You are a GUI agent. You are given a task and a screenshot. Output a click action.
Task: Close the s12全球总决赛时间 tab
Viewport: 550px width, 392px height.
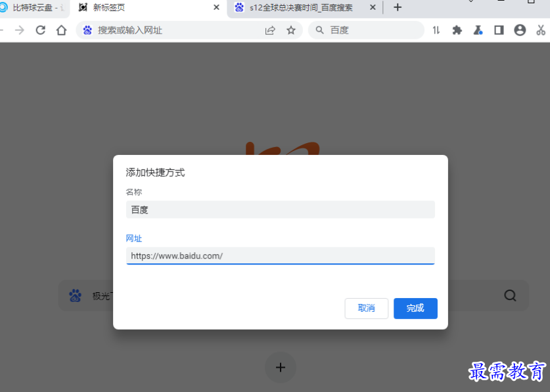(373, 7)
